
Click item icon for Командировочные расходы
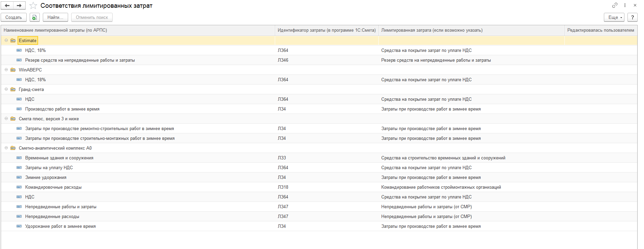click(19, 187)
